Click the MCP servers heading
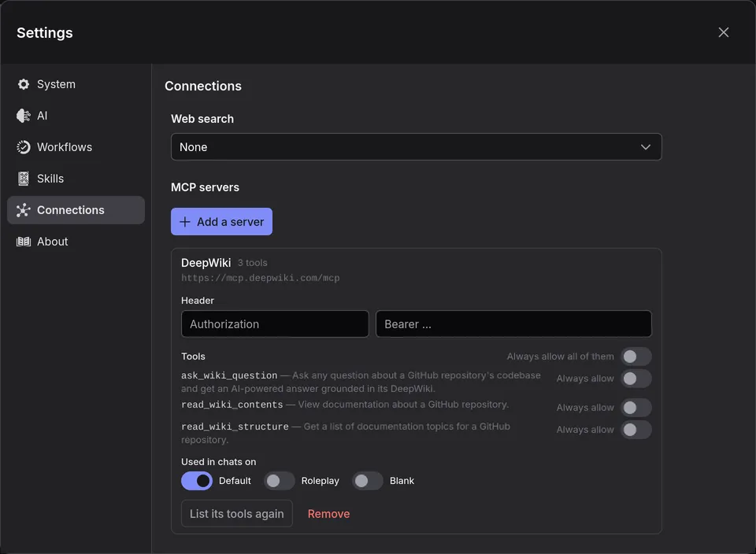The width and height of the screenshot is (756, 554). click(x=205, y=187)
